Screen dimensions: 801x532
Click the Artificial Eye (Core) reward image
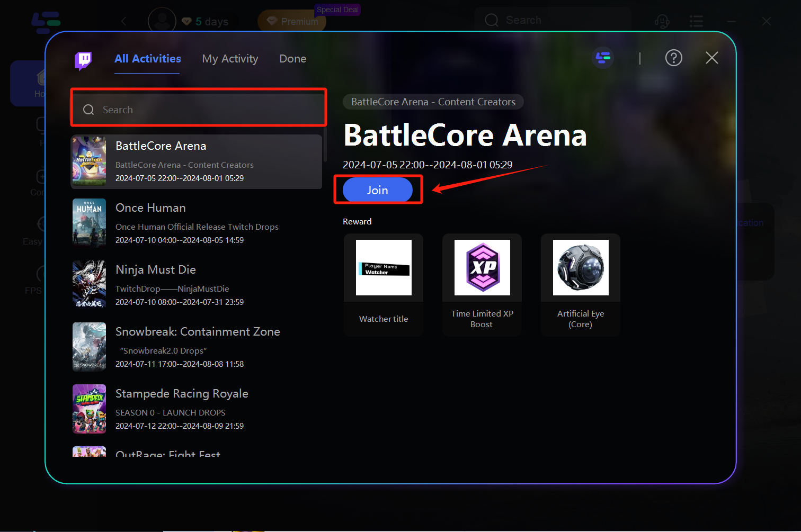tap(581, 267)
